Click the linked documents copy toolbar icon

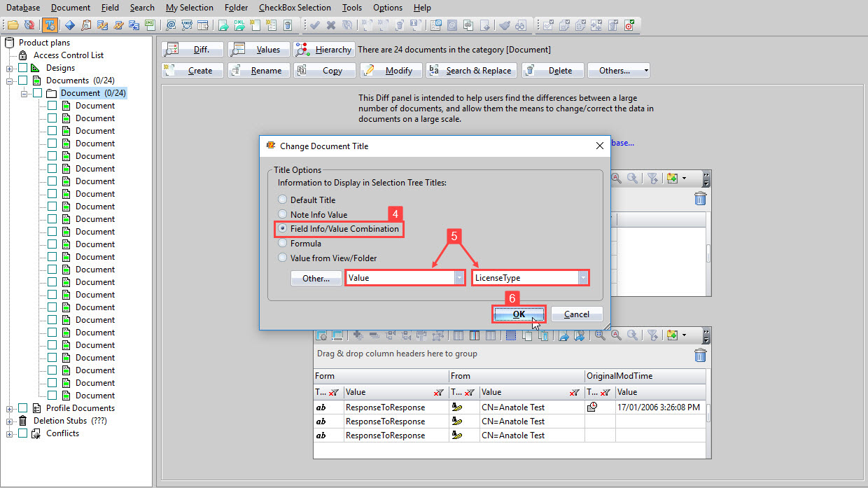pos(468,25)
